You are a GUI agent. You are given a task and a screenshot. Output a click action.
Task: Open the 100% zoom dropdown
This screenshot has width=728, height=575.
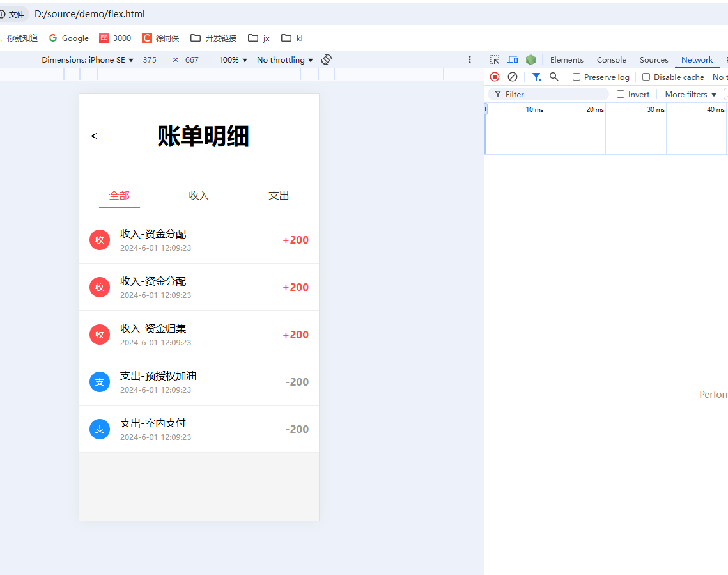coord(233,60)
